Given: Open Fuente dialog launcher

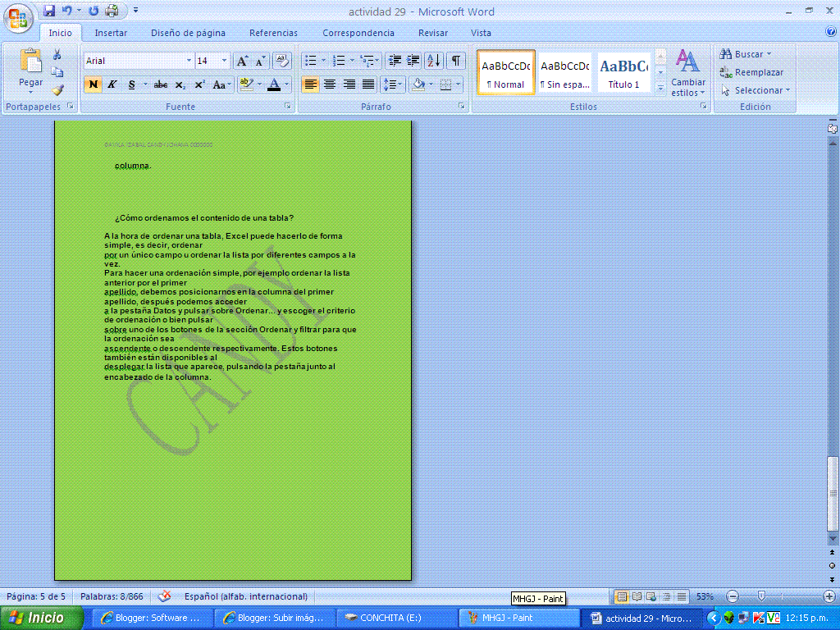Looking at the screenshot, I should (x=288, y=106).
